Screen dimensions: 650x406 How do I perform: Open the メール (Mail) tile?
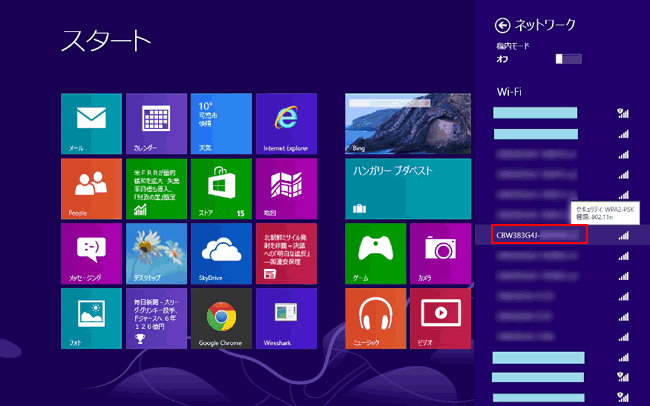click(x=91, y=124)
